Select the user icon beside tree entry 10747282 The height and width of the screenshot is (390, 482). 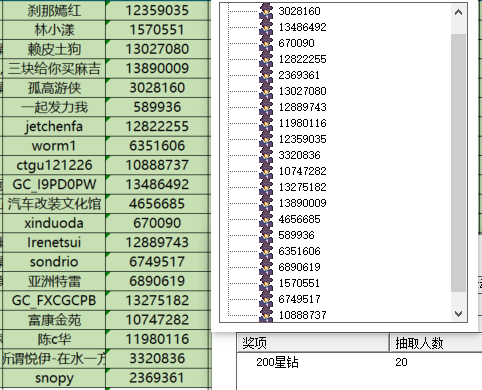click(266, 171)
